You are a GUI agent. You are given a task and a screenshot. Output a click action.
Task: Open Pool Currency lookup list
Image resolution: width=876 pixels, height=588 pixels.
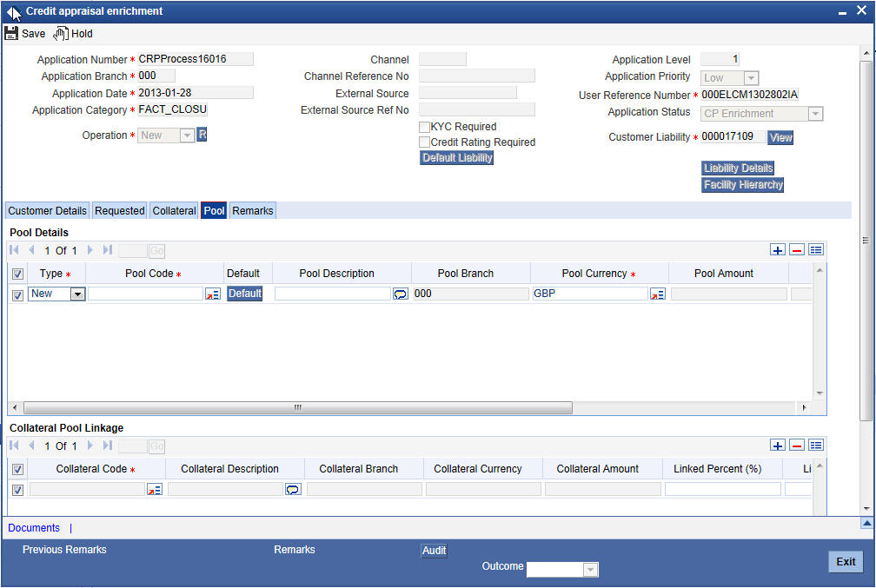coord(658,294)
